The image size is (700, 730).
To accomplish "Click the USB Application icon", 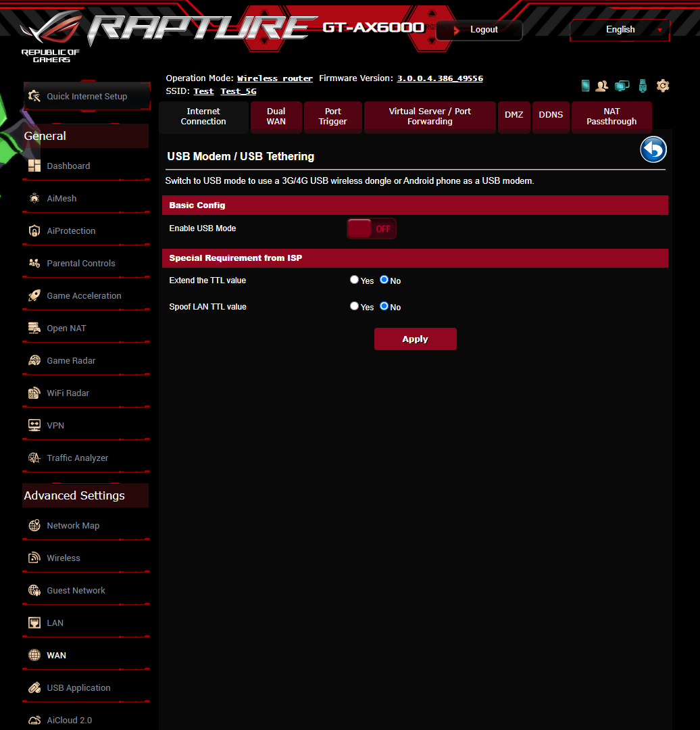I will click(34, 687).
